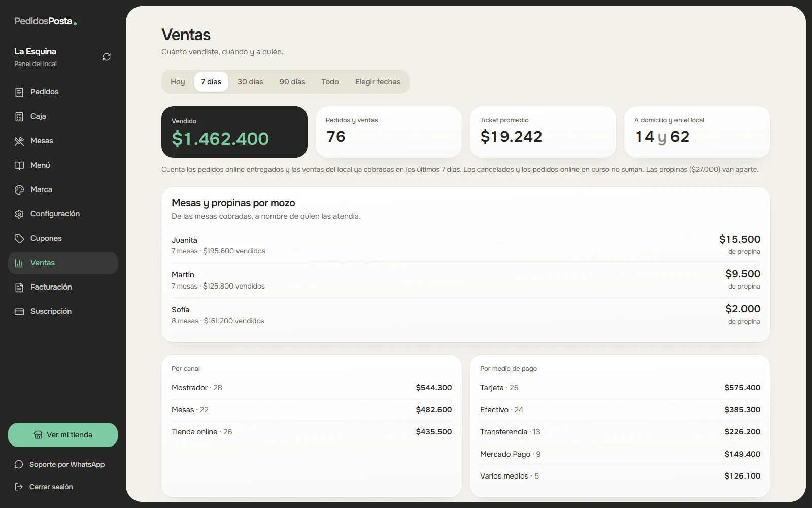Open the Configuración menu label
Viewport: 812px width, 508px height.
(x=55, y=214)
